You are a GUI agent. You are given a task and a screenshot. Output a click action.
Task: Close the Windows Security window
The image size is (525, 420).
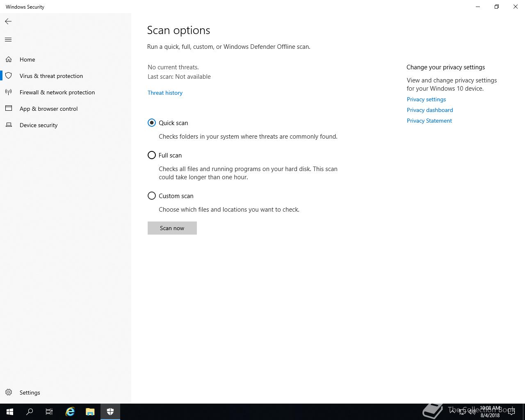516,7
